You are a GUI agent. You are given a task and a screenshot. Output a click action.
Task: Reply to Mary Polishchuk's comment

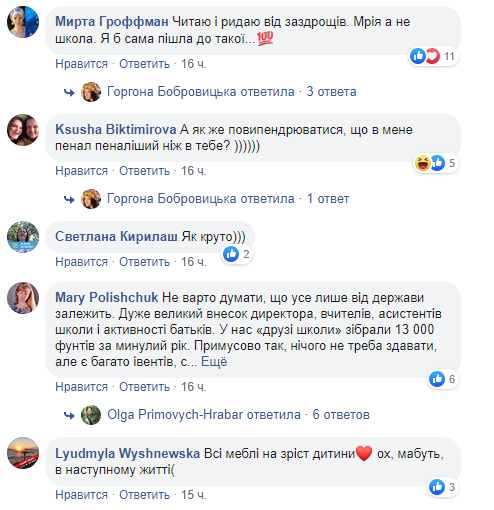pos(145,387)
